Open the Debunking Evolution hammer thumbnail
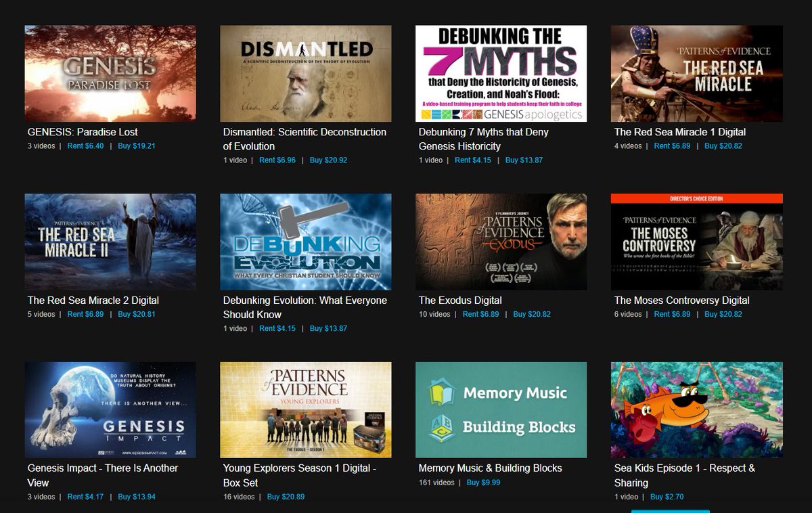812x513 pixels. [306, 242]
